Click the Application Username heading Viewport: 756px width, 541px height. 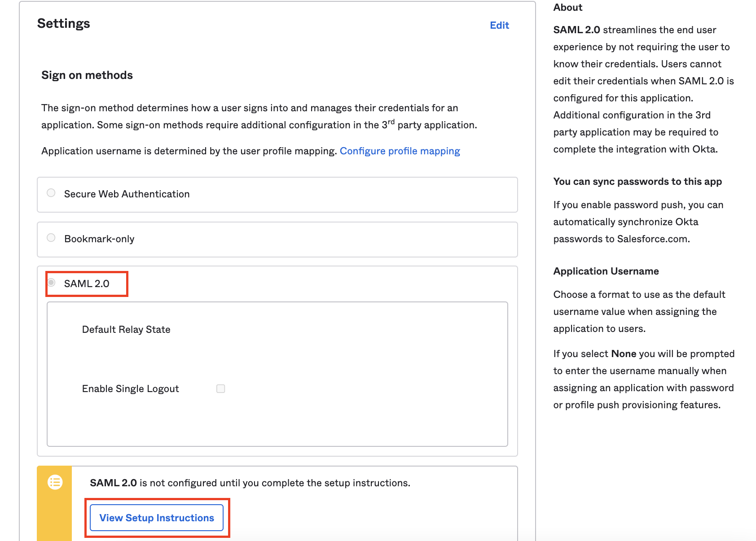606,271
